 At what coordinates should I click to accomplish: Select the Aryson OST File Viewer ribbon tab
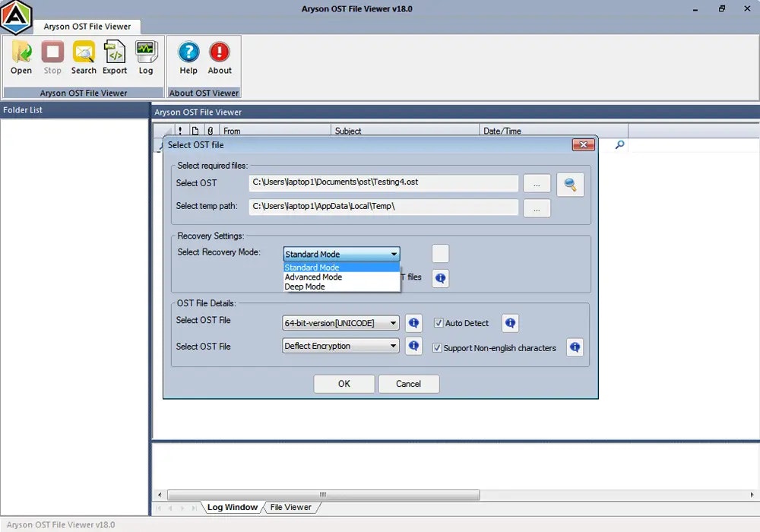tap(87, 27)
